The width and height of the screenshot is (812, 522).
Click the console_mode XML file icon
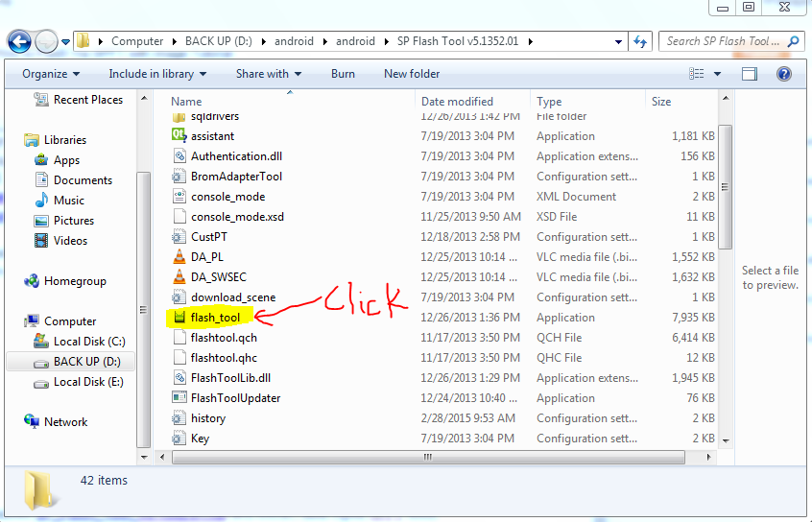pos(179,197)
